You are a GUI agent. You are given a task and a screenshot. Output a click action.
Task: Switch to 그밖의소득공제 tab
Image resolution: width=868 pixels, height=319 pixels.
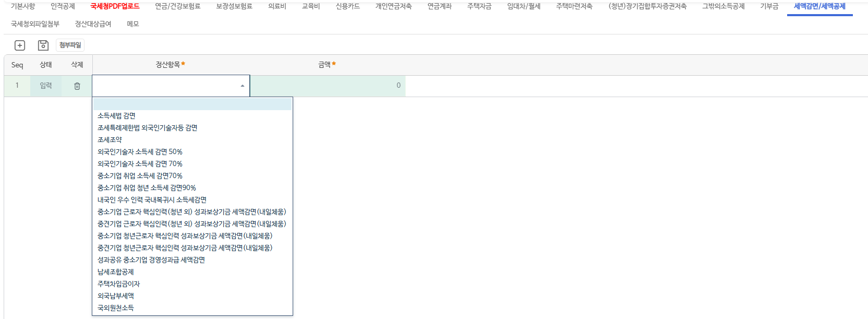pyautogui.click(x=723, y=6)
